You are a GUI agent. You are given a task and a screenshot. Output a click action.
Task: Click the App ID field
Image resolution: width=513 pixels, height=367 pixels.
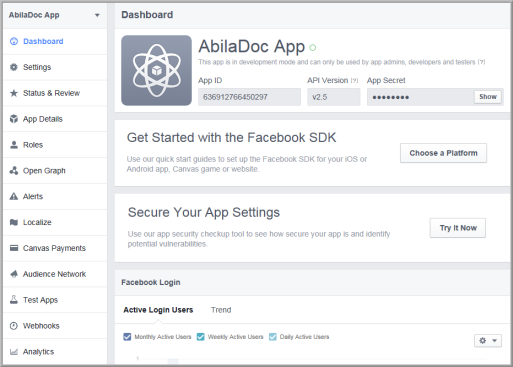[249, 97]
